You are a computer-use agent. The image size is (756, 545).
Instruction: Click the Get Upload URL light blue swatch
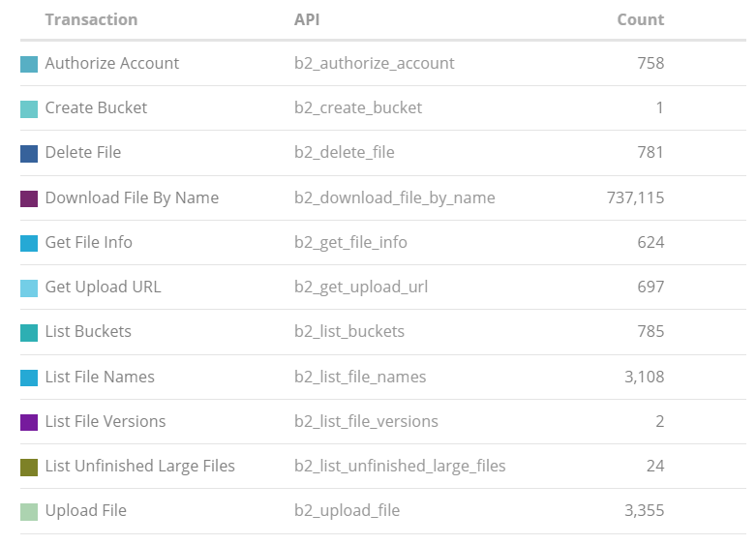tap(29, 288)
